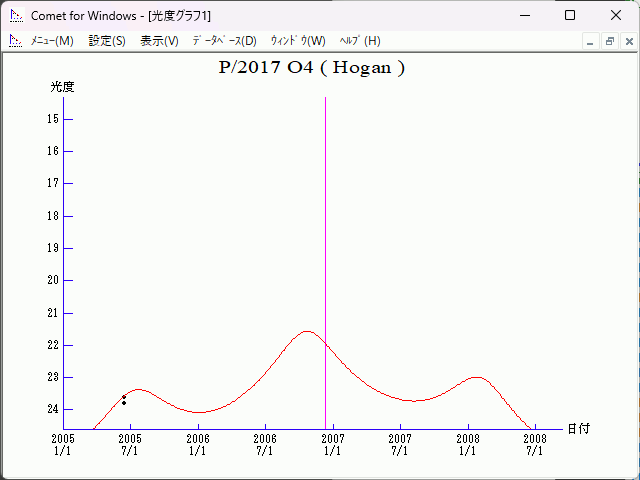Screen dimensions: 640x480
Task: Open the データベース(D) database menu
Action: point(224,41)
